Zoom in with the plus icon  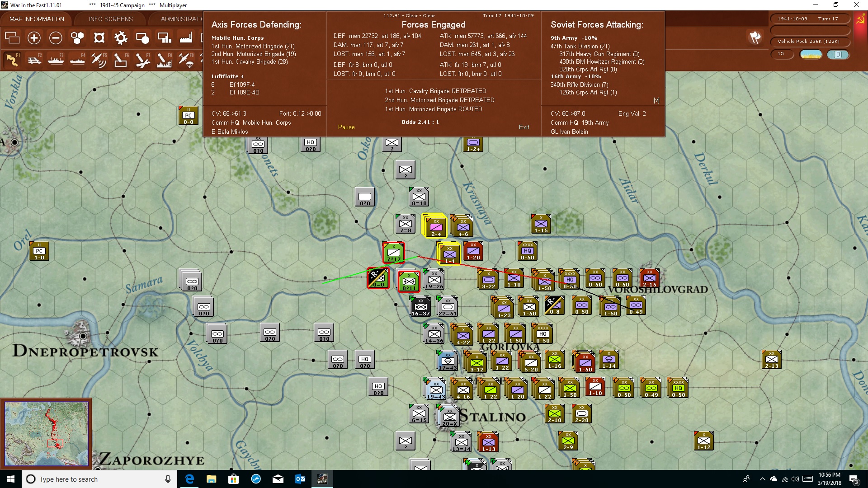34,38
